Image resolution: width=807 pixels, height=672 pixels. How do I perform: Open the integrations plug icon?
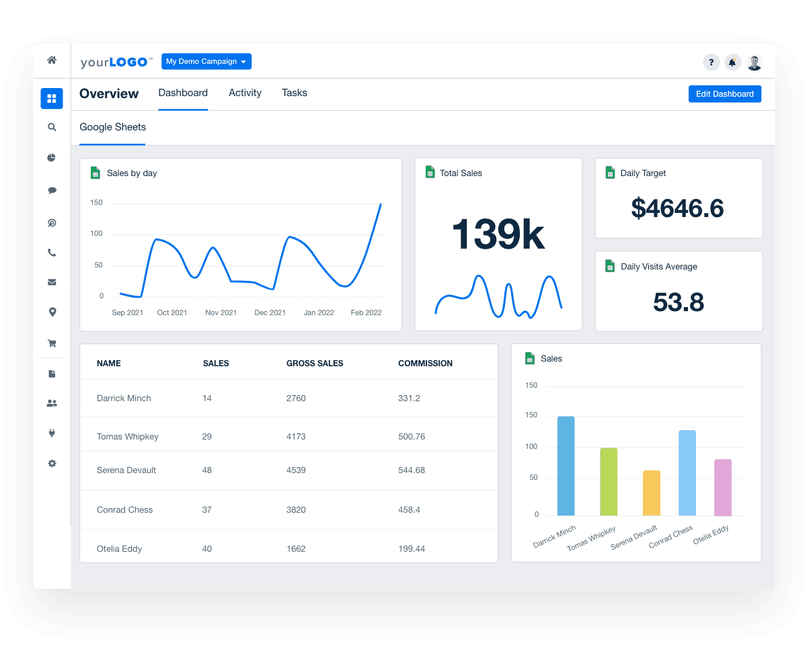click(52, 433)
